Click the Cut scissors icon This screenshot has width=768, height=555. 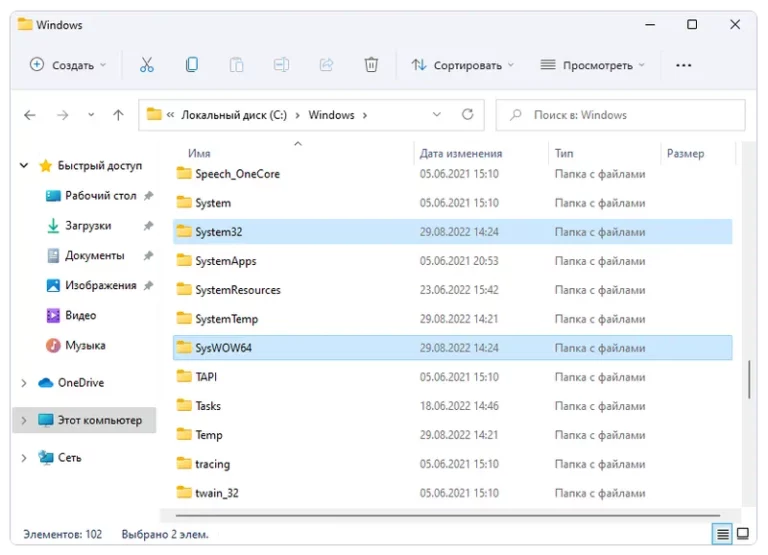point(146,65)
